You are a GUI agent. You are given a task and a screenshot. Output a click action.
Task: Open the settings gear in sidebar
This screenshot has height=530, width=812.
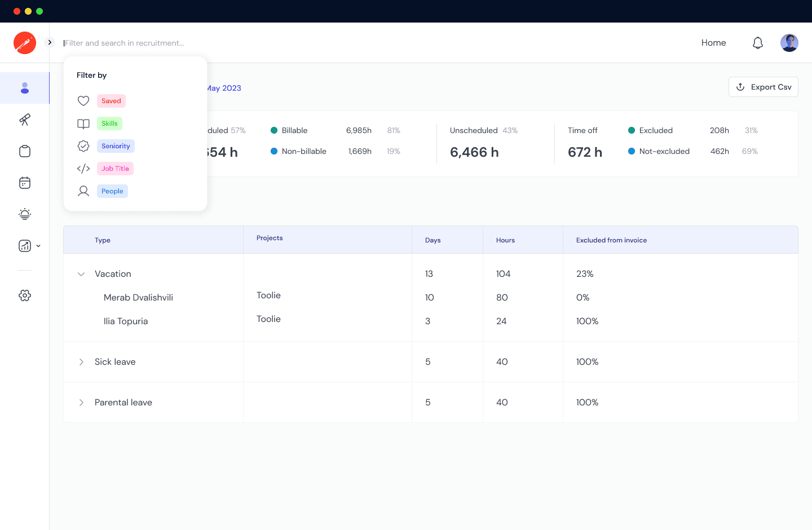pos(25,295)
